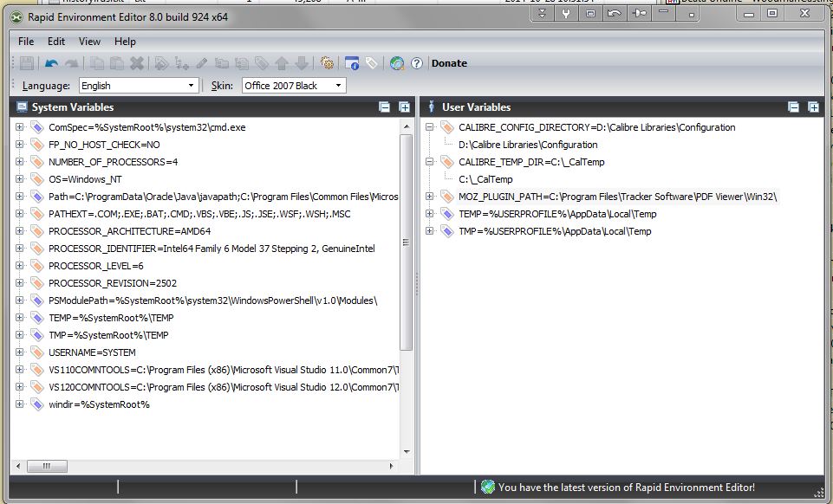Click the Move Up arrow icon
833x504 pixels.
[x=282, y=63]
